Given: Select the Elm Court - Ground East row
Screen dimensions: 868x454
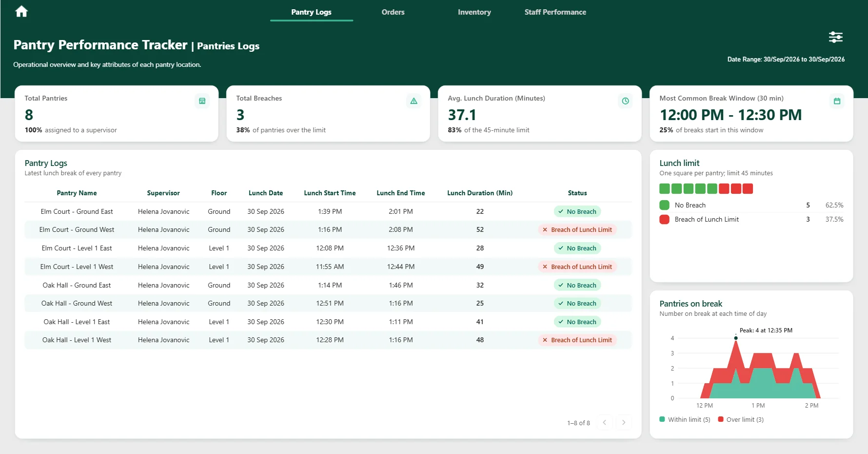Looking at the screenshot, I should coord(328,211).
